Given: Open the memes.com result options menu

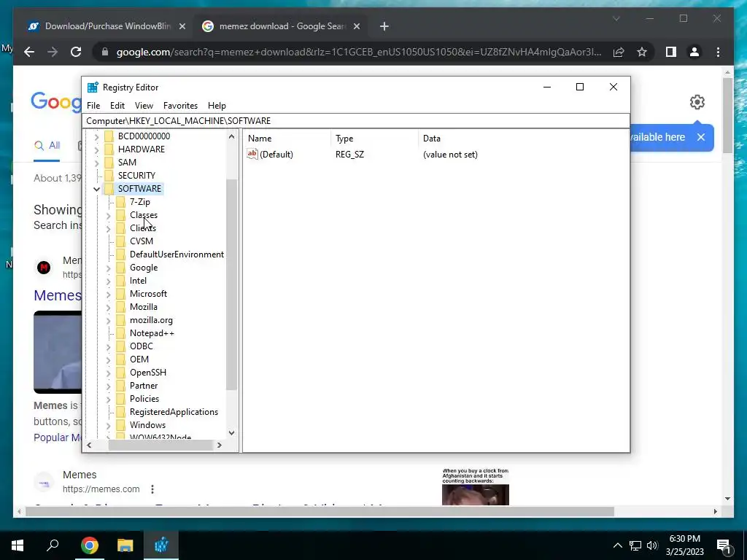Looking at the screenshot, I should tap(152, 489).
